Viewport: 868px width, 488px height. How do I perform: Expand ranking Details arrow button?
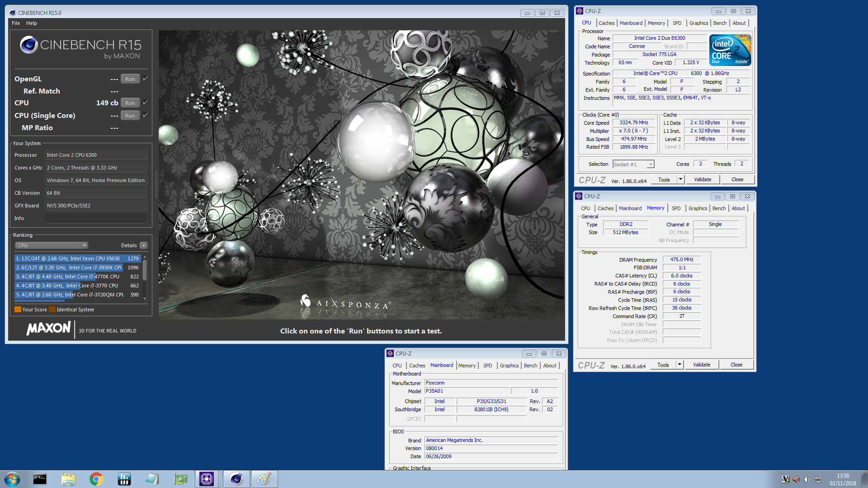click(x=144, y=245)
